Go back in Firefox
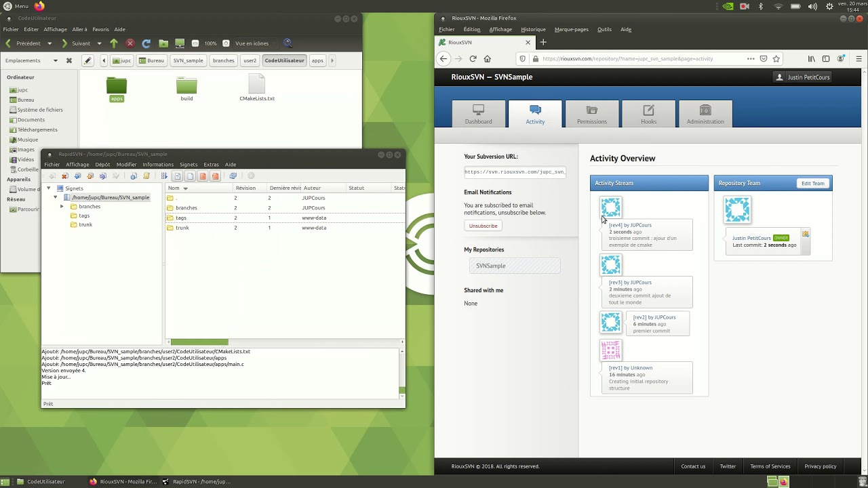Screen dimensions: 868x488 click(443, 59)
